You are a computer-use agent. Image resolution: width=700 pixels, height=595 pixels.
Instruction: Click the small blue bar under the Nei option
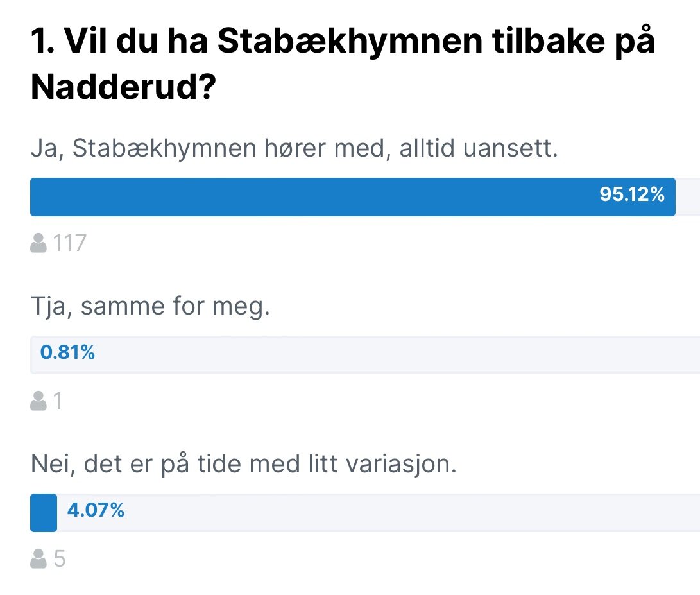[44, 513]
